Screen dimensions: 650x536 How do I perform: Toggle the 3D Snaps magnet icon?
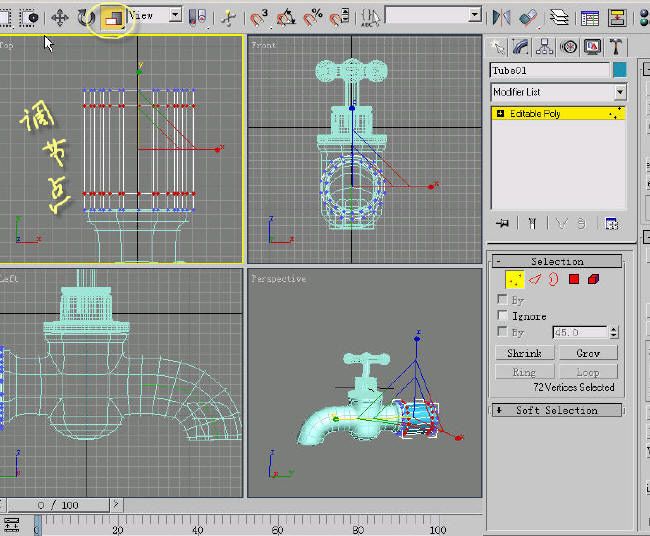coord(259,17)
